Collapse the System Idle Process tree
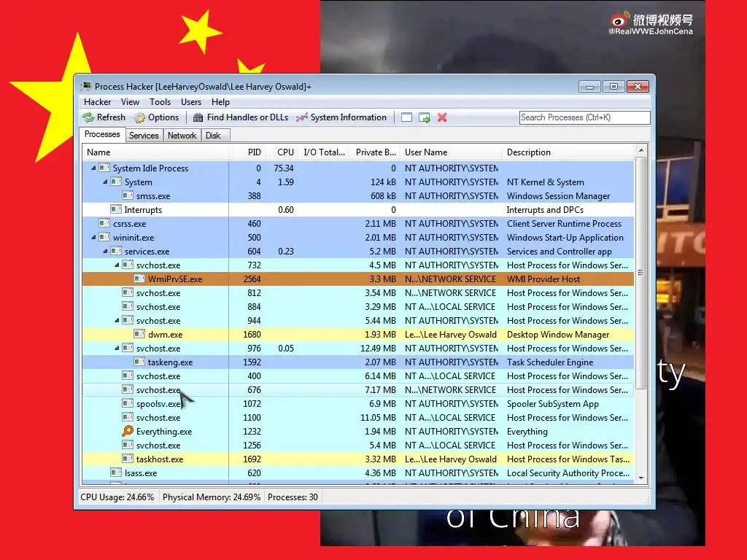Image resolution: width=747 pixels, height=560 pixels. (x=93, y=168)
